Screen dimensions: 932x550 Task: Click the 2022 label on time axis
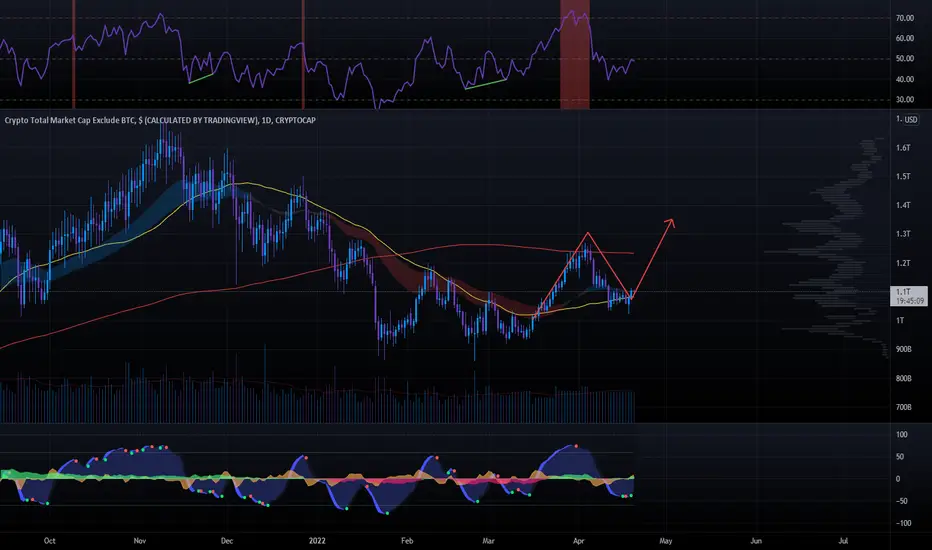317,540
